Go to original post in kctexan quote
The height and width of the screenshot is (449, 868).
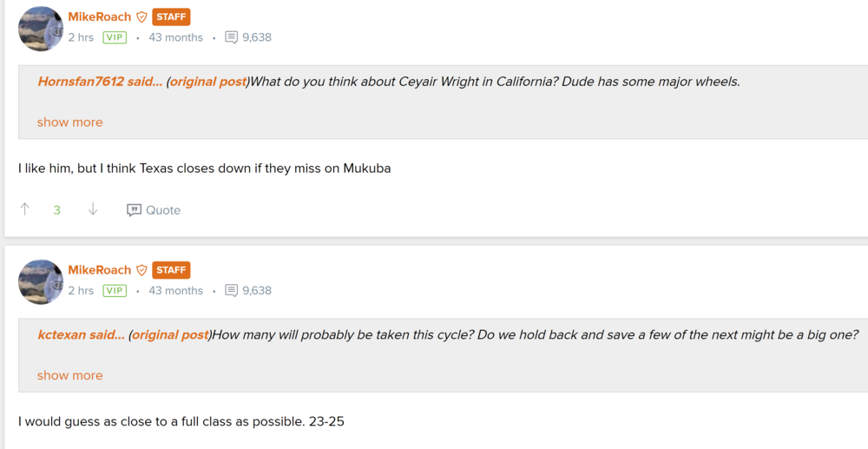coord(170,335)
